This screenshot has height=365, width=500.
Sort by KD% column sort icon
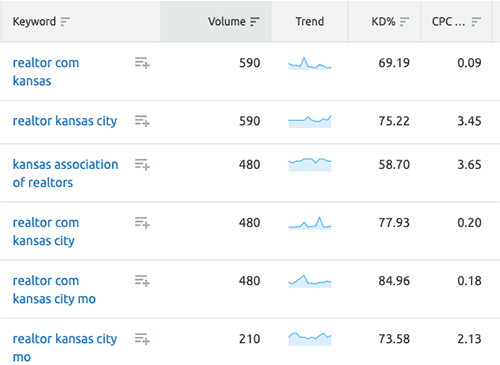point(404,22)
